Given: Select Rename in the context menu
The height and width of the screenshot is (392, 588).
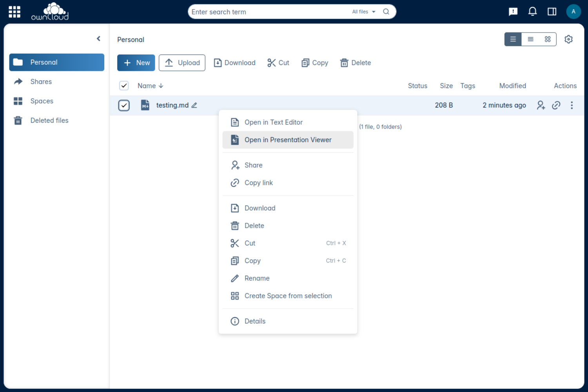Looking at the screenshot, I should 288,278.
